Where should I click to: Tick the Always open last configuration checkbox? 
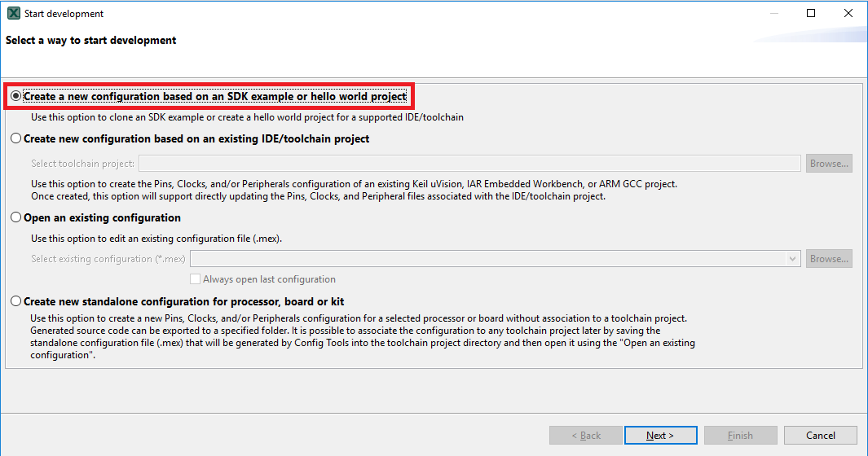196,279
